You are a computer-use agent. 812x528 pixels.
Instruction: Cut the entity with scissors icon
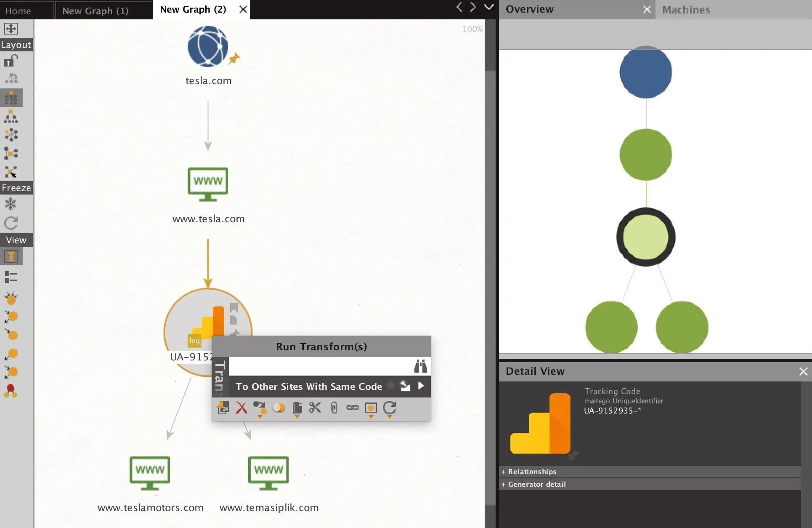point(315,408)
